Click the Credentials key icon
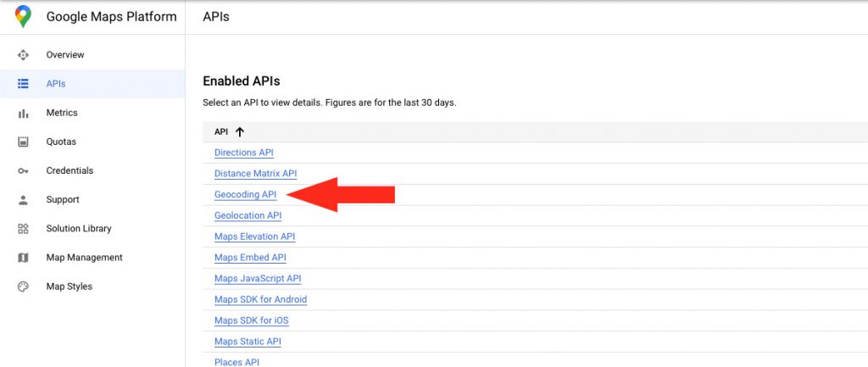Image resolution: width=868 pixels, height=367 pixels. point(23,170)
